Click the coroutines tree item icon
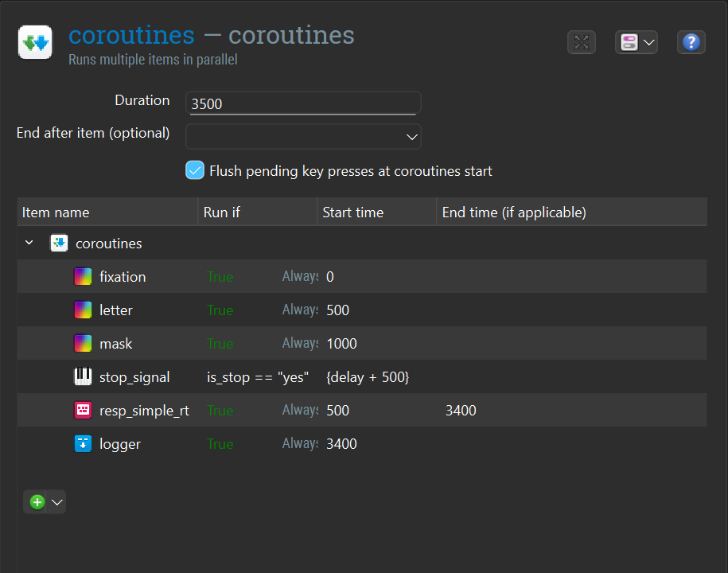The image size is (728, 573). [x=59, y=243]
